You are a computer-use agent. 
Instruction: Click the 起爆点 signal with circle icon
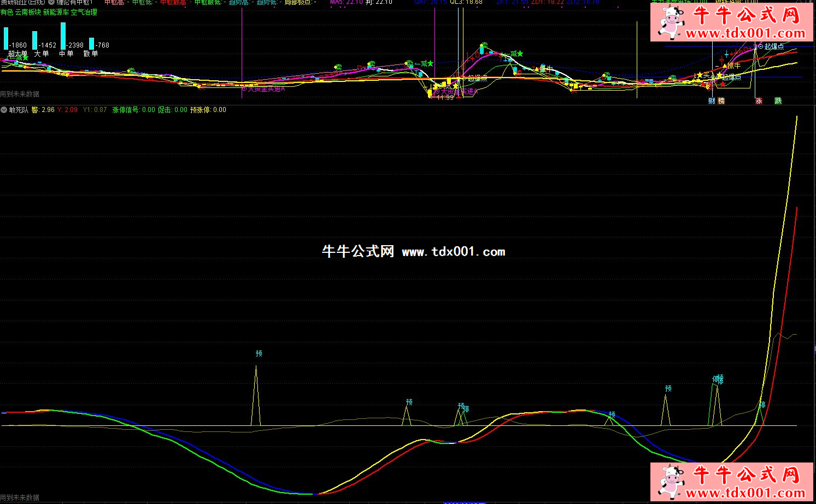pyautogui.click(x=771, y=47)
